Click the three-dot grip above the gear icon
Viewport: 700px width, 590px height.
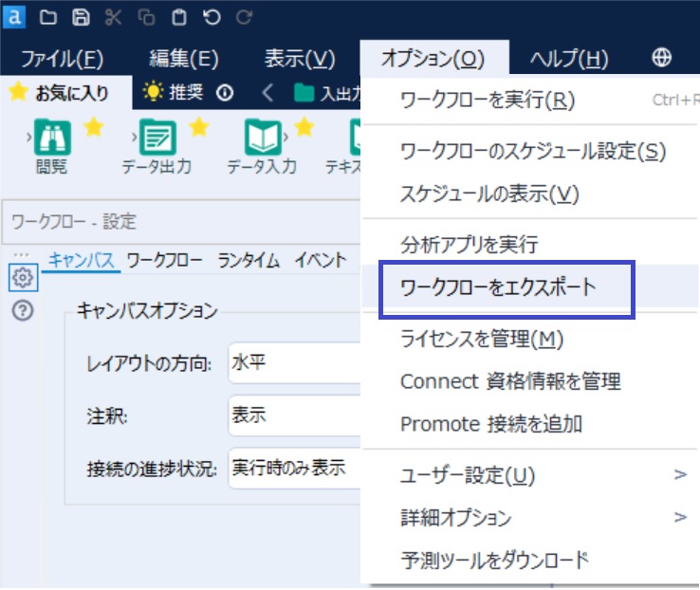[22, 255]
